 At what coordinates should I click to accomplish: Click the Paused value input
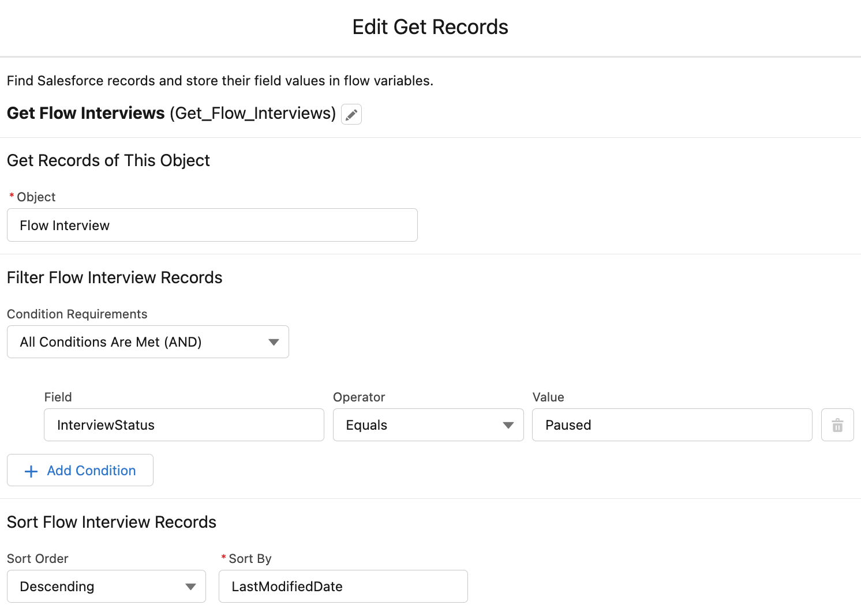pos(672,425)
